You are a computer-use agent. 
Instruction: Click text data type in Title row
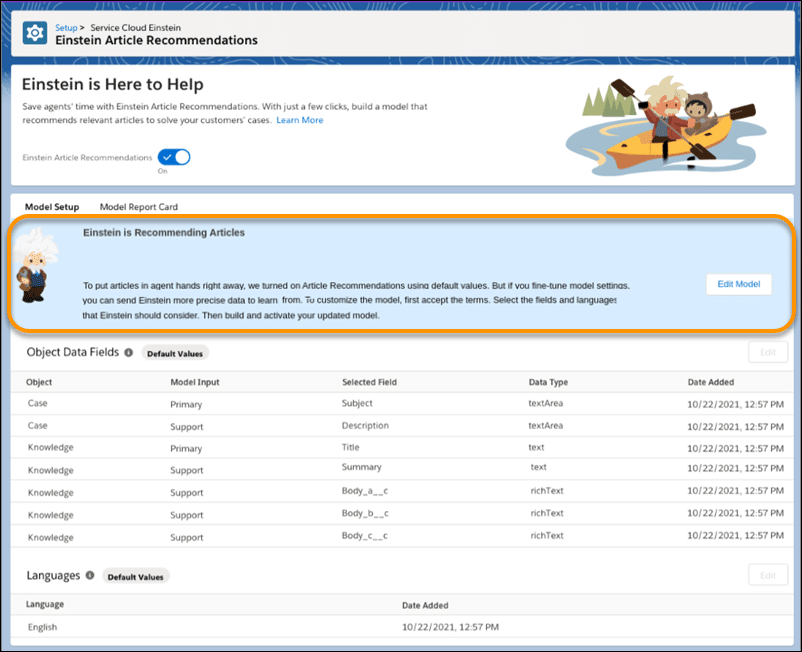point(536,447)
